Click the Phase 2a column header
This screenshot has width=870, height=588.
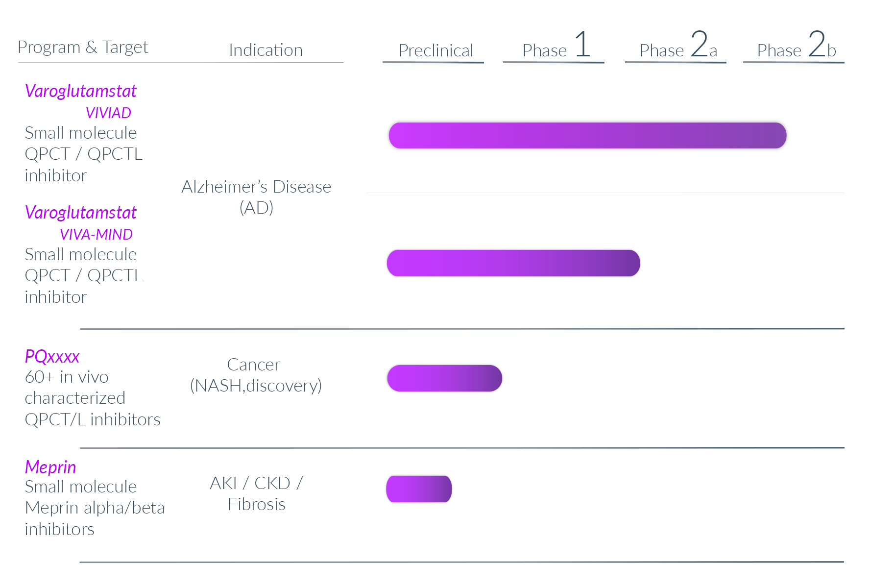pos(678,44)
